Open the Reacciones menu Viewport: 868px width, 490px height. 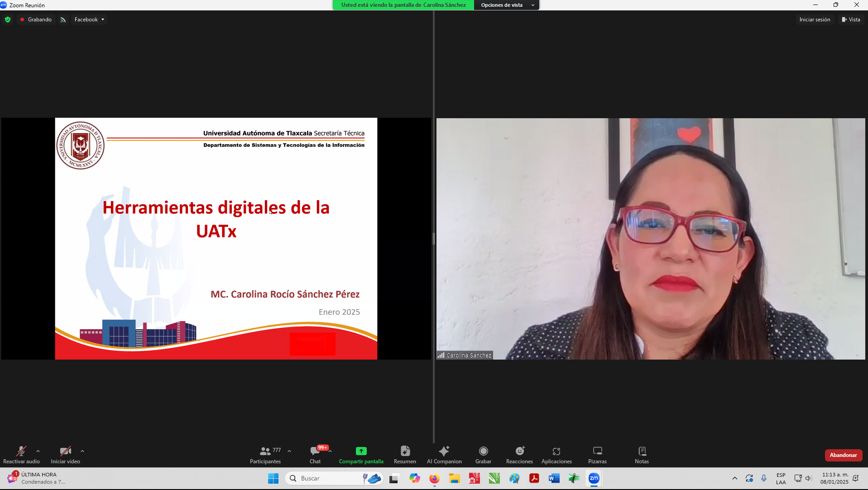pos(519,455)
